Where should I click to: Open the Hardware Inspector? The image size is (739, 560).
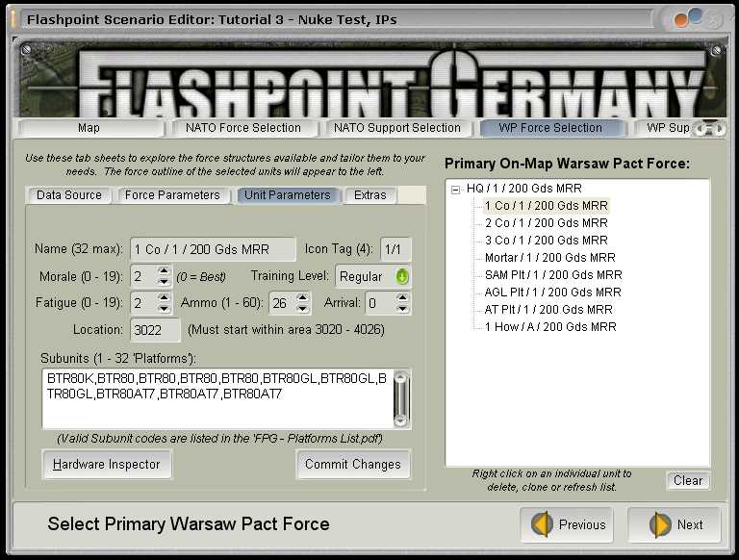pyautogui.click(x=107, y=465)
